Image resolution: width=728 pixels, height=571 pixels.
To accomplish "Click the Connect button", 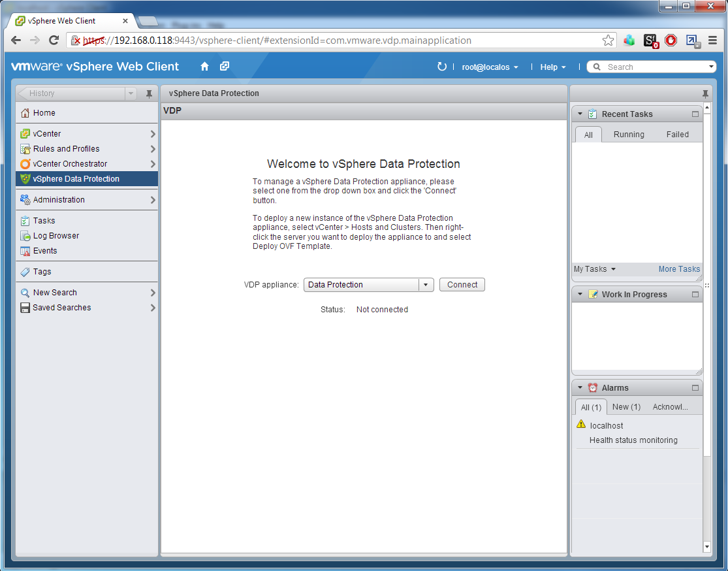I will [462, 285].
